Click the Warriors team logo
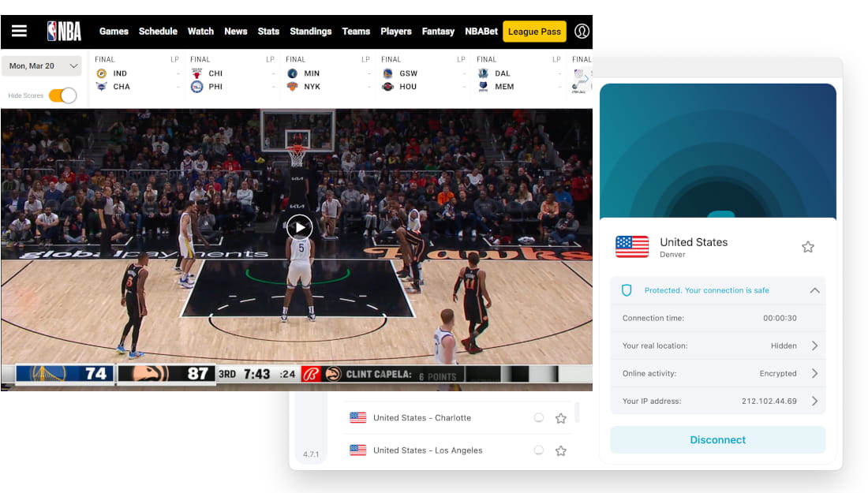868x493 pixels. [x=387, y=73]
